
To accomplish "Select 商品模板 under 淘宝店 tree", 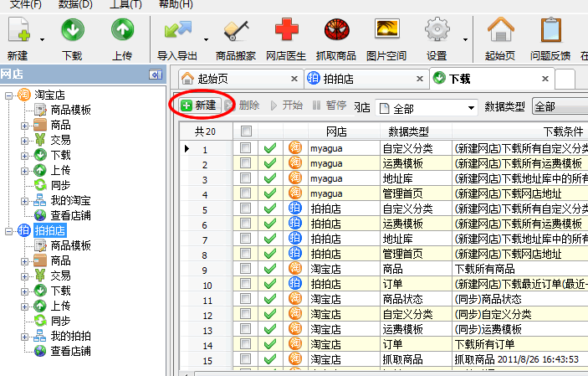I will (70, 110).
